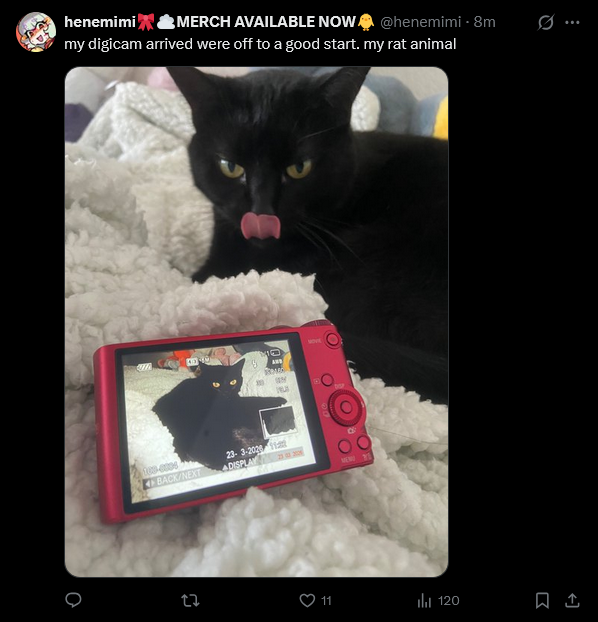Click the henemimi display name
This screenshot has height=622, width=598.
(100, 22)
